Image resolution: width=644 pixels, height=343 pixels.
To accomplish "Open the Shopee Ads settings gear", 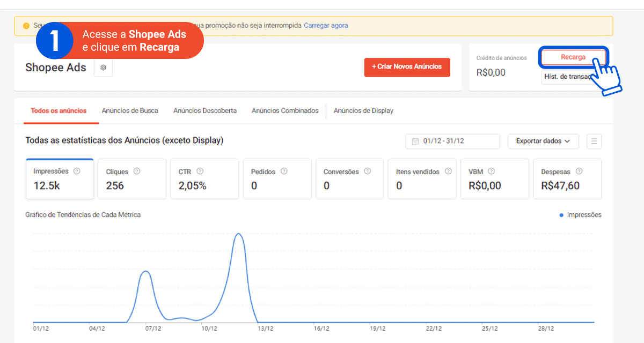I will (103, 68).
